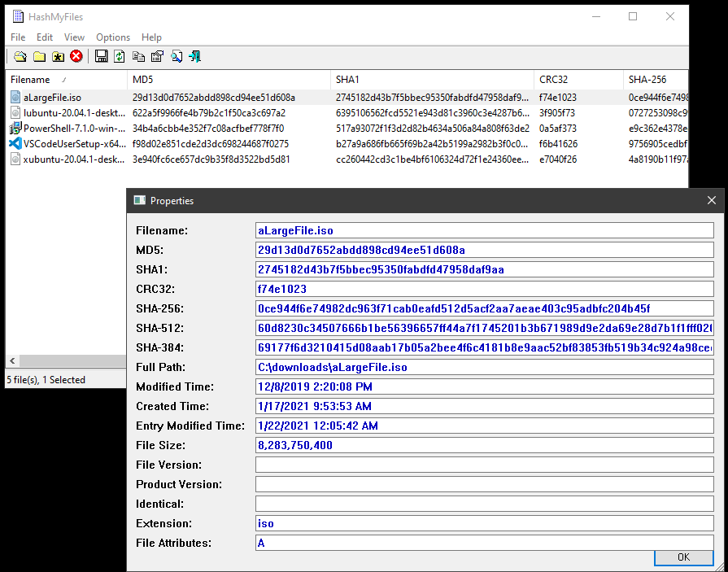Click the Add Files toolbar icon
This screenshot has height=572, width=728.
pyautogui.click(x=20, y=57)
